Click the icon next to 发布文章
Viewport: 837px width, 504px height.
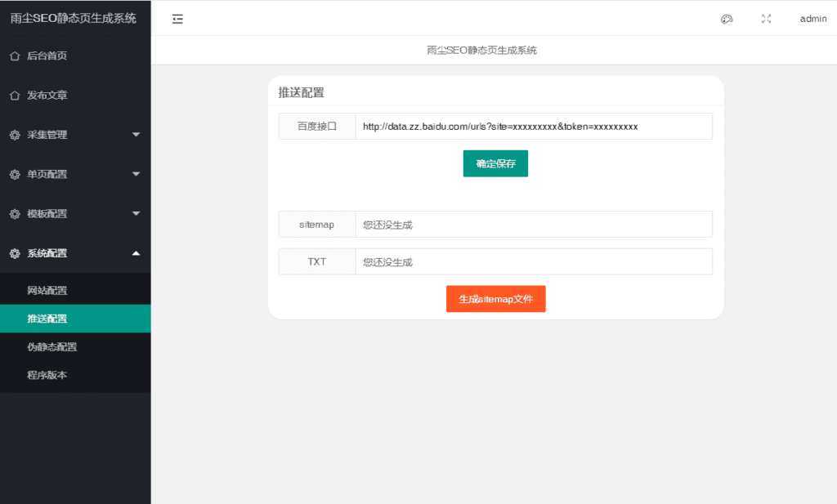[15, 96]
